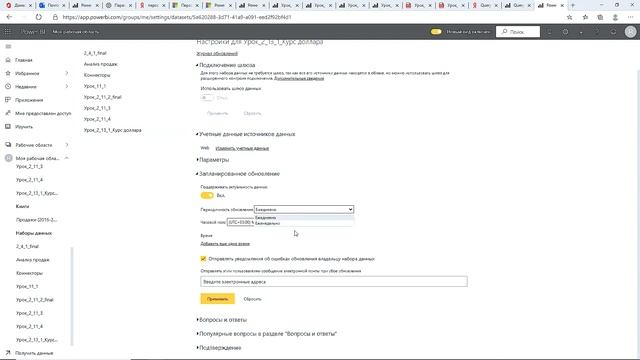Click the Поиск search box

[518, 31]
